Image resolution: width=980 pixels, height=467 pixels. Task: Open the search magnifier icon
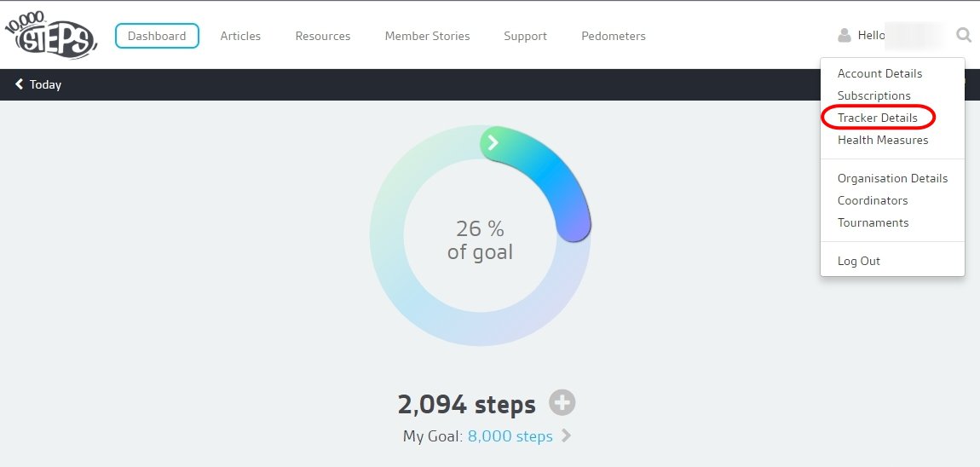click(x=964, y=35)
